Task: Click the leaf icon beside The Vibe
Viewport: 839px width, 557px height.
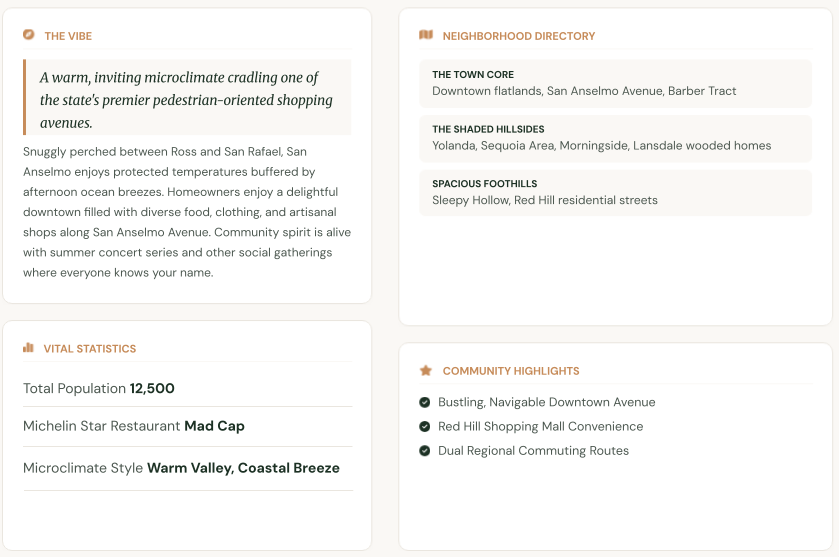Action: point(28,35)
